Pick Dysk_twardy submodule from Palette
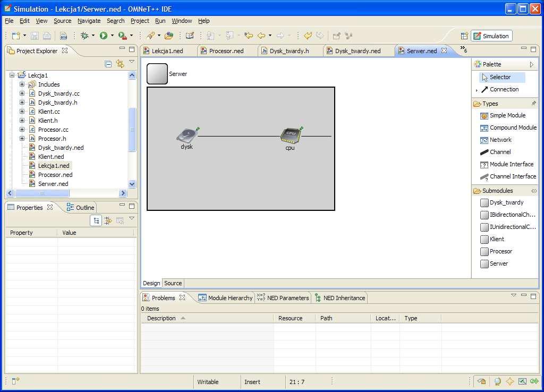Viewport: 544px width, 392px height. pyautogui.click(x=502, y=202)
